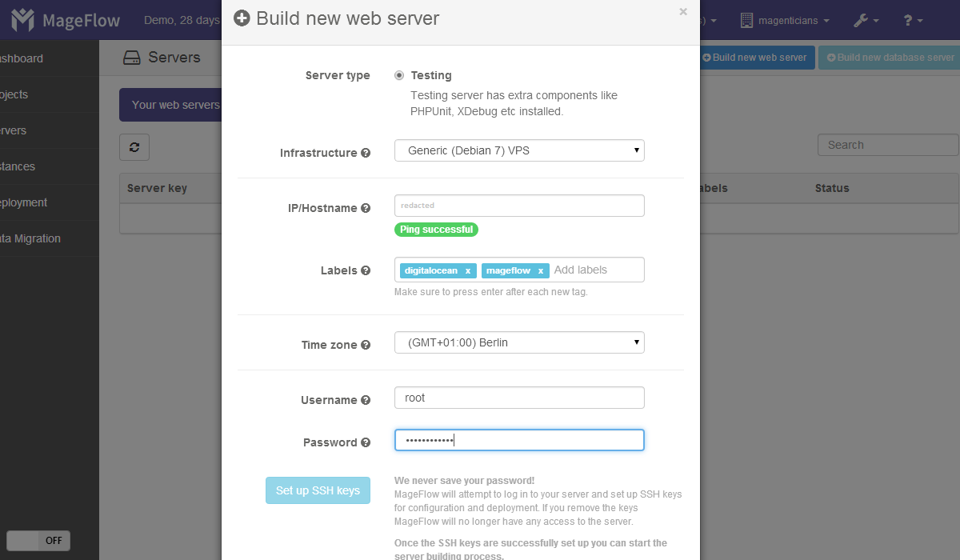Open the wrench tools menu
This screenshot has width=960, height=560.
866,20
